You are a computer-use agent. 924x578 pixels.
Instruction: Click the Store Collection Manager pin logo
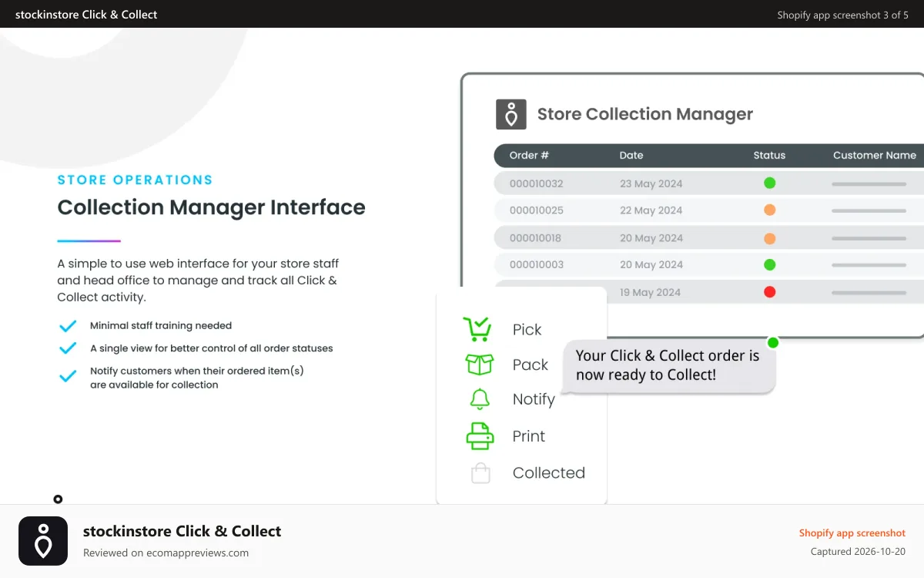pos(511,114)
